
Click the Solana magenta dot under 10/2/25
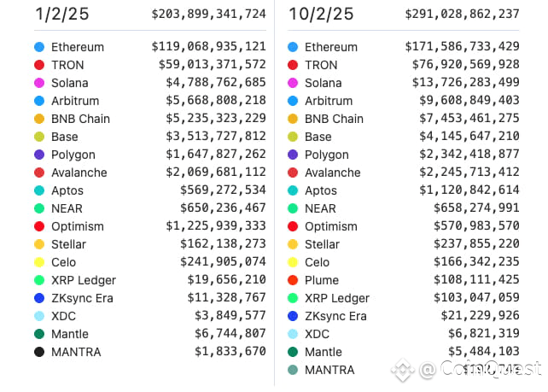tap(293, 83)
